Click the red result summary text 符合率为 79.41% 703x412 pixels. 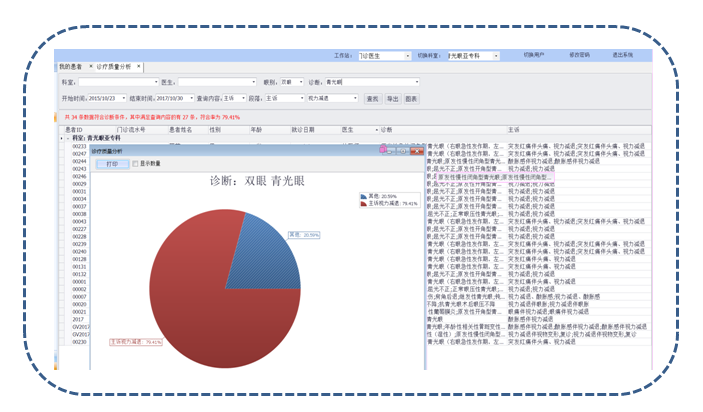(220, 117)
